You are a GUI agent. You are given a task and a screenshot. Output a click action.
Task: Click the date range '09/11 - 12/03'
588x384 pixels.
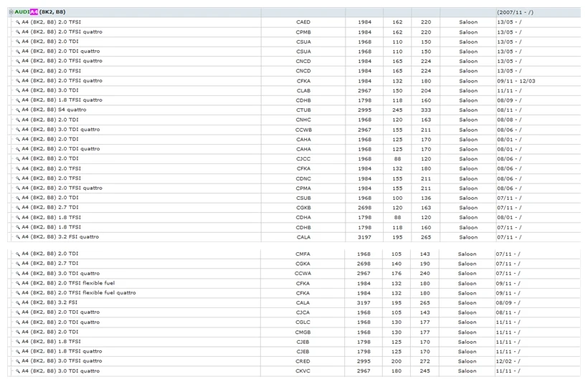click(516, 81)
